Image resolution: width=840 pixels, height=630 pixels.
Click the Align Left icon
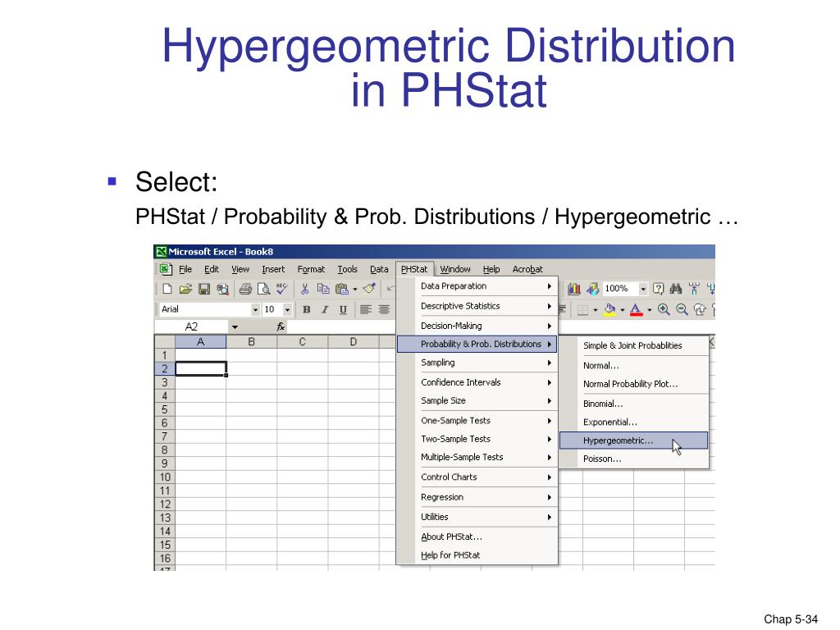[x=366, y=309]
